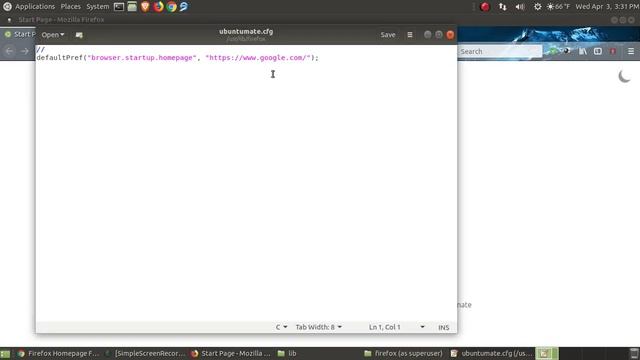This screenshot has width=640, height=360.
Task: Launch the terminal from the top panel
Action: coord(119,7)
